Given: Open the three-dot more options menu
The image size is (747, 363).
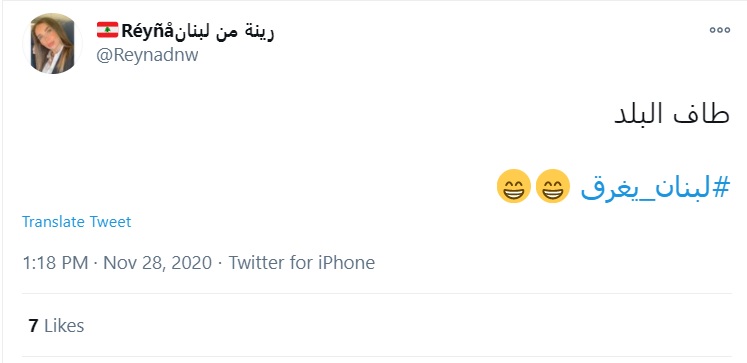Looking at the screenshot, I should click(x=719, y=30).
